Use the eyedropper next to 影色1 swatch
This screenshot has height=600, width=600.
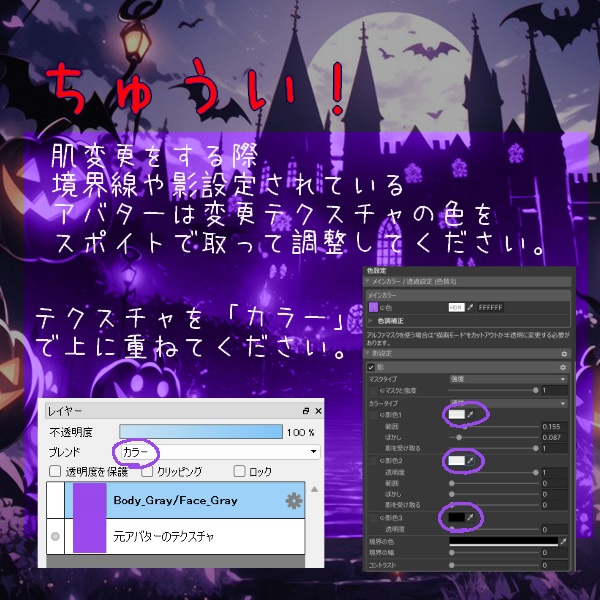471,414
